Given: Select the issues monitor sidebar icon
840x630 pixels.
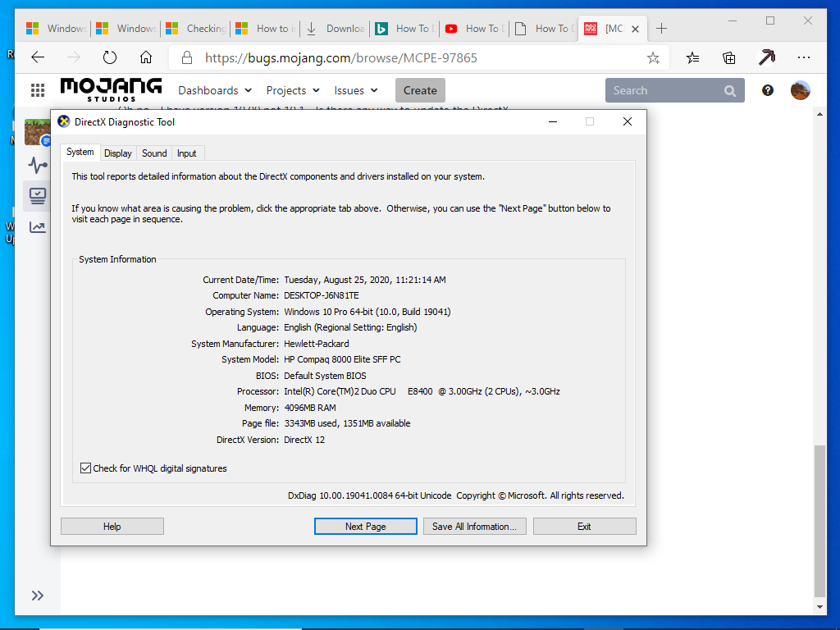Looking at the screenshot, I should 38,196.
